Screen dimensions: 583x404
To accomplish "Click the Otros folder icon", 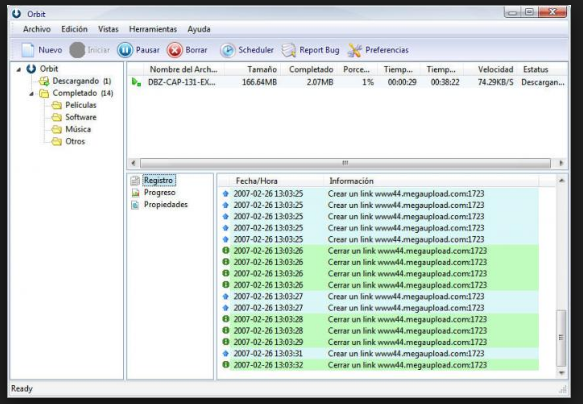I will [x=57, y=142].
